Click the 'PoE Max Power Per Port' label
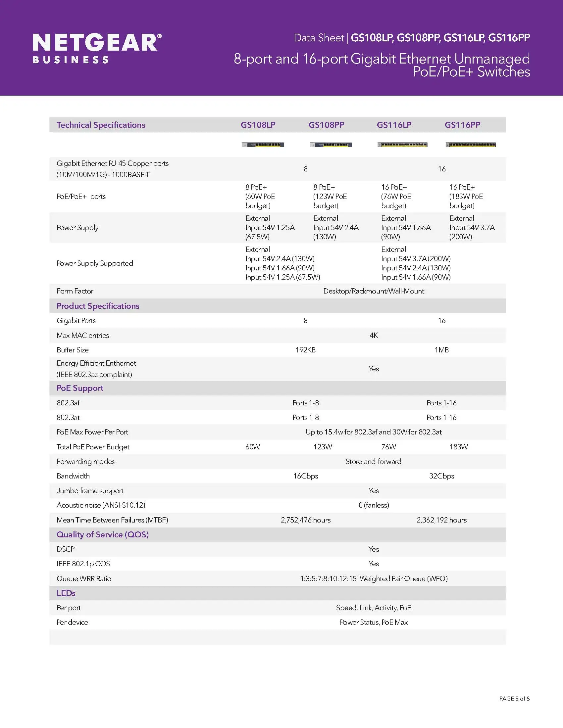The image size is (563, 728). 92,432
